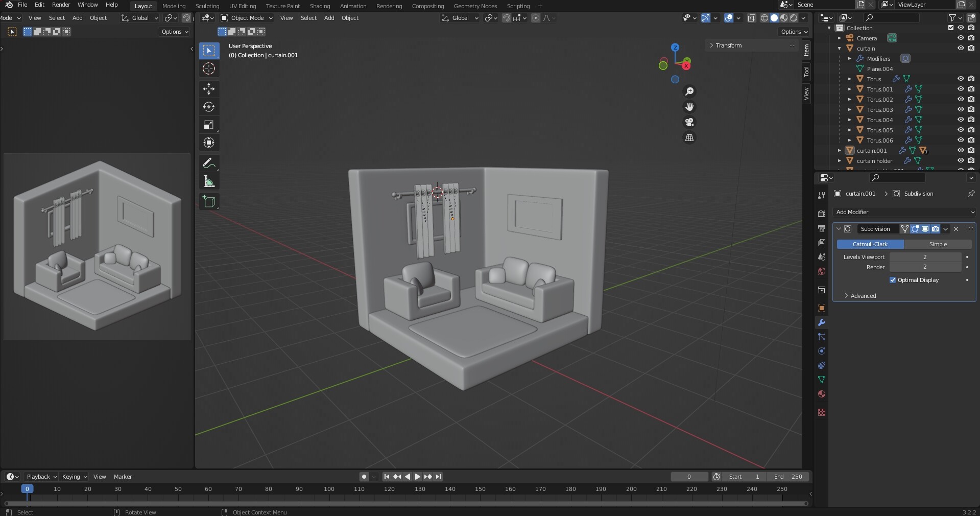Image resolution: width=980 pixels, height=516 pixels.
Task: Select the Move tool
Action: tap(208, 89)
